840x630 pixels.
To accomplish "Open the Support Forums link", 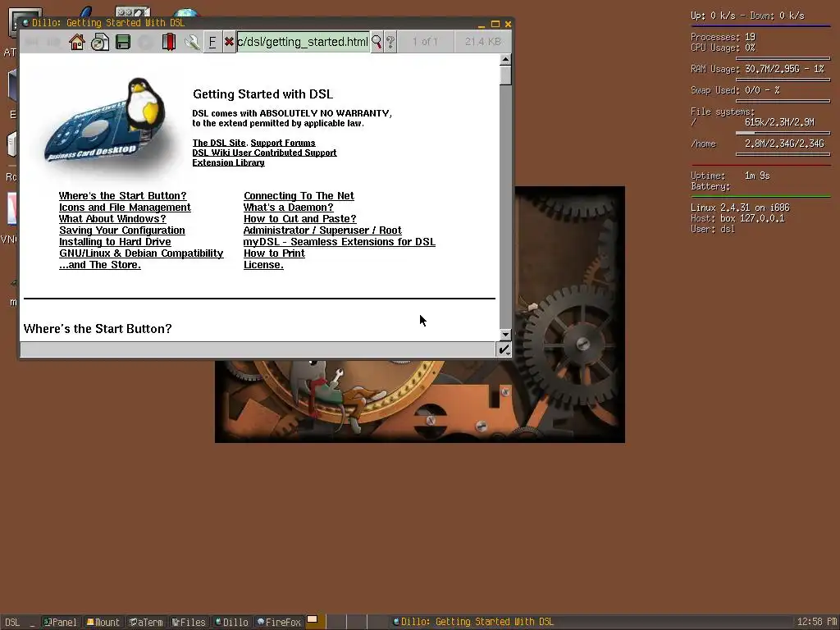I will coord(283,143).
